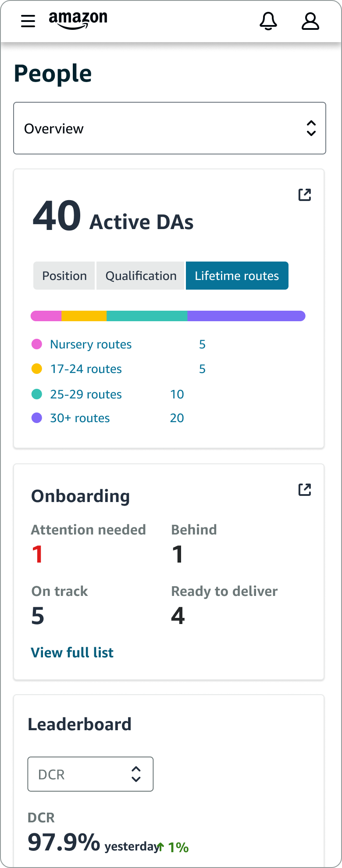Open View full list

coord(72,653)
